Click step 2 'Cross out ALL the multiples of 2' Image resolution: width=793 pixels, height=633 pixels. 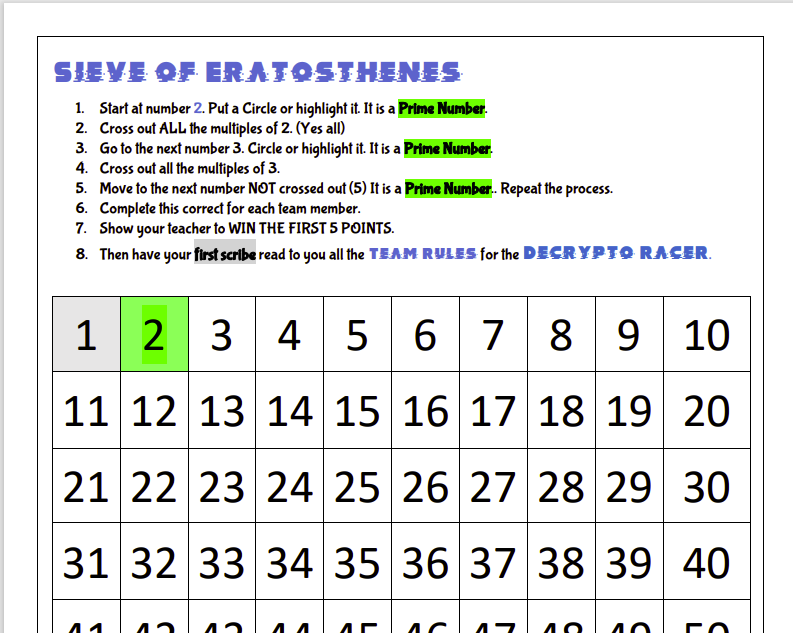pyautogui.click(x=222, y=128)
